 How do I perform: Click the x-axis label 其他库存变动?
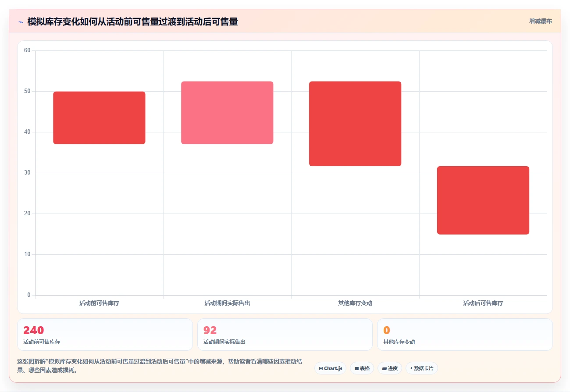pyautogui.click(x=355, y=303)
